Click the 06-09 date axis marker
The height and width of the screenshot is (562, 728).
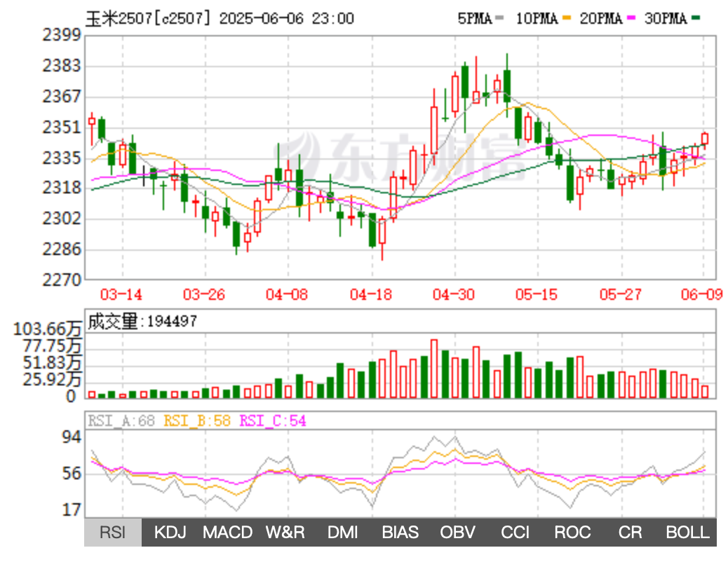[x=700, y=294]
